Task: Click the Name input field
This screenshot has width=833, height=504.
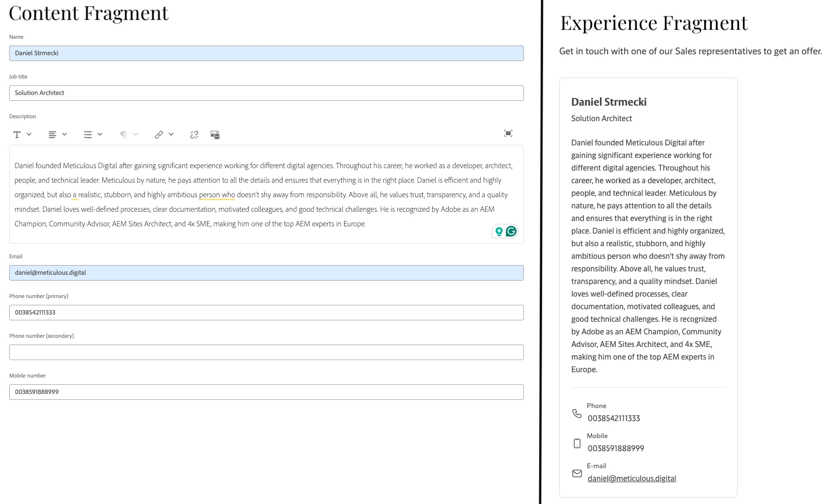Action: click(x=267, y=53)
